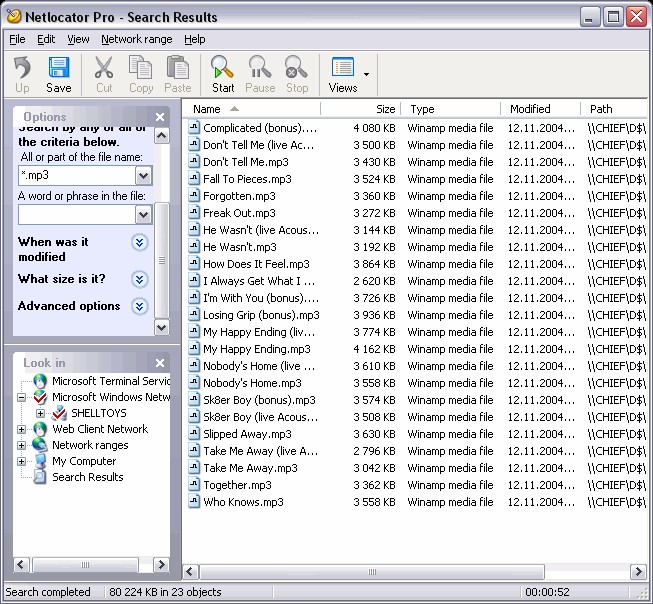Screen dimensions: 653x604
Task: Click the My Computer icon
Action: [x=40, y=461]
